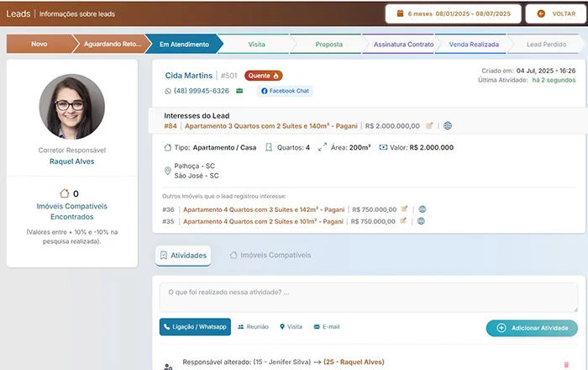Edit interest #84 using pencil icon
The image size is (588, 370).
tap(429, 125)
